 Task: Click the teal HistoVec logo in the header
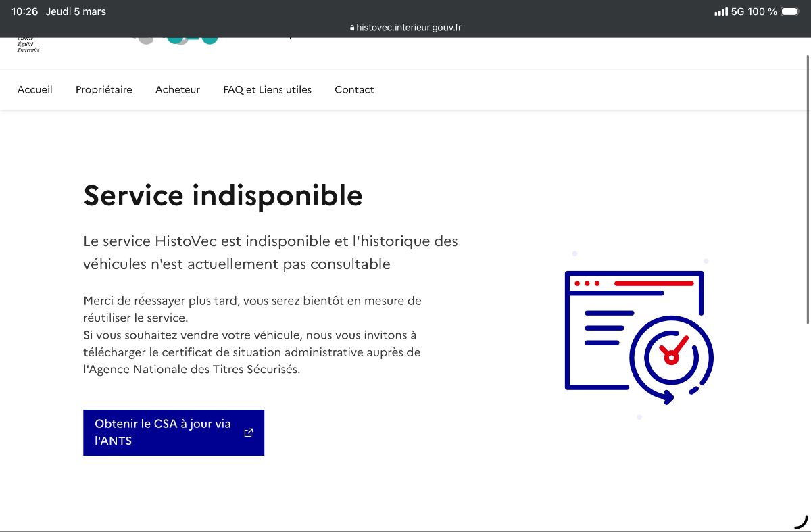[192, 39]
